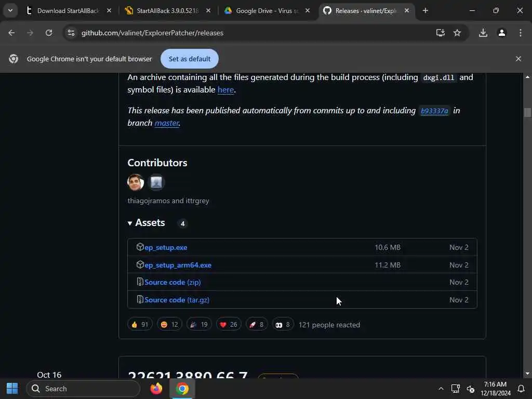
Task: Click zip file icon beside Source code (zip)
Action: [140, 282]
